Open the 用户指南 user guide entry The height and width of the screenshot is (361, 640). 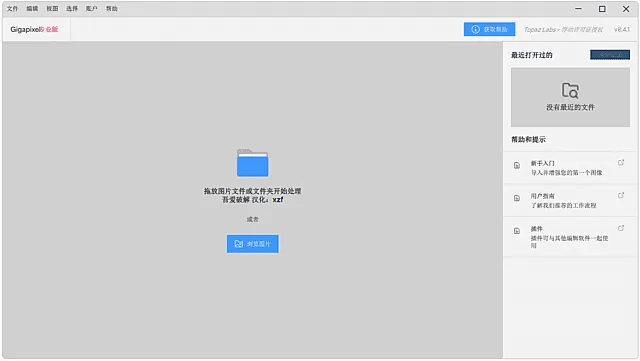pyautogui.click(x=571, y=201)
